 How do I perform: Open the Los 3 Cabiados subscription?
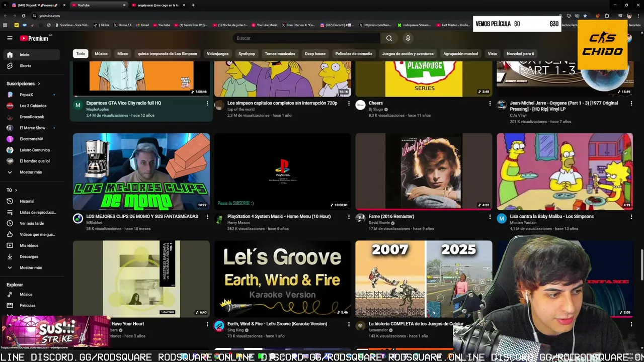(x=32, y=106)
